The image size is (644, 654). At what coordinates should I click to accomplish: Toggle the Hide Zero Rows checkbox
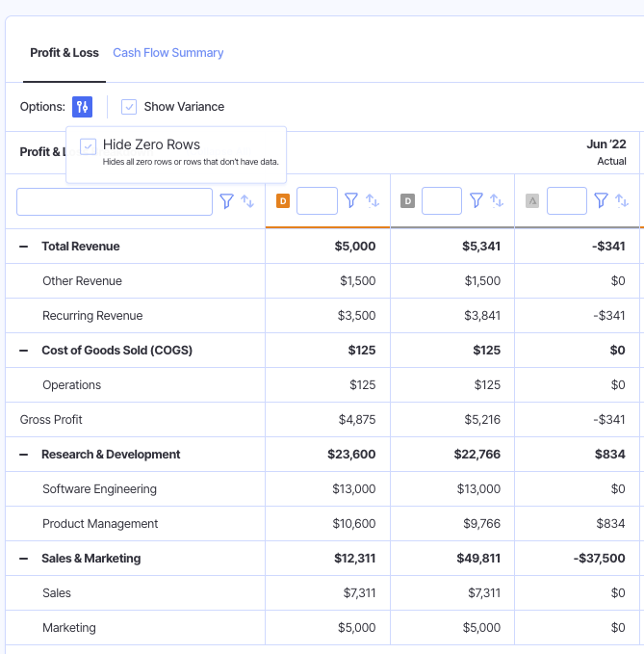[89, 145]
